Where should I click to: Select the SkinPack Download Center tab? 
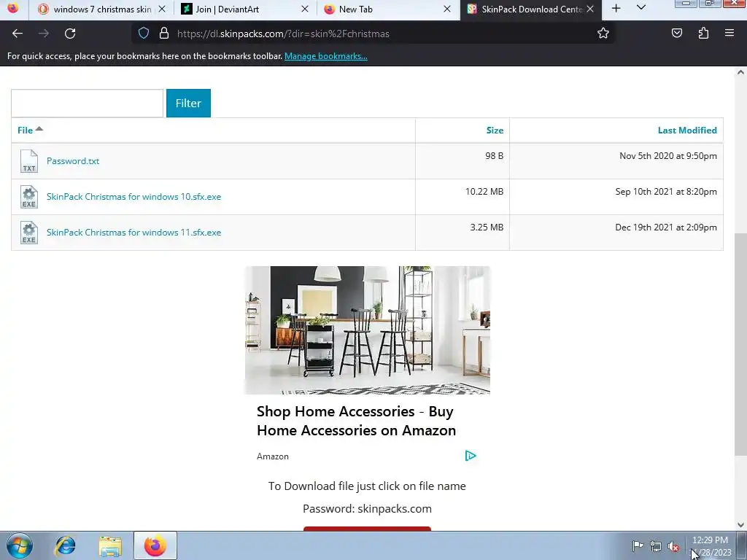pos(530,9)
